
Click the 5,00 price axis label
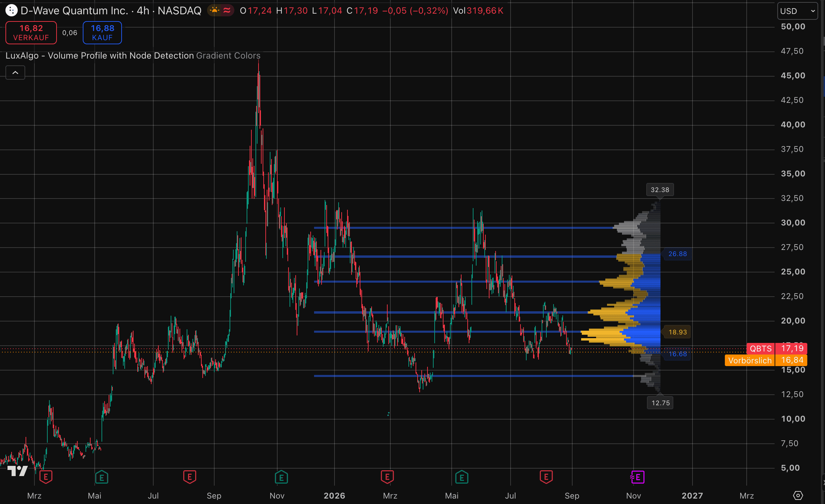[x=790, y=468]
